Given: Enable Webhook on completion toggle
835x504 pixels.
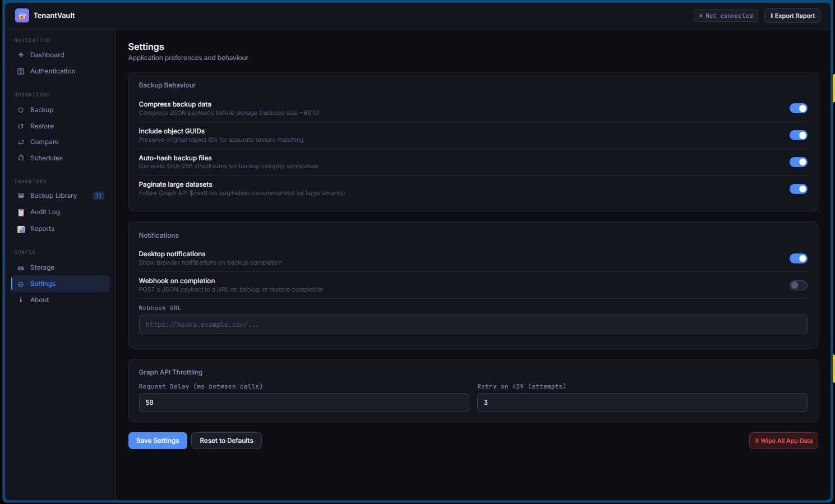Looking at the screenshot, I should [798, 285].
